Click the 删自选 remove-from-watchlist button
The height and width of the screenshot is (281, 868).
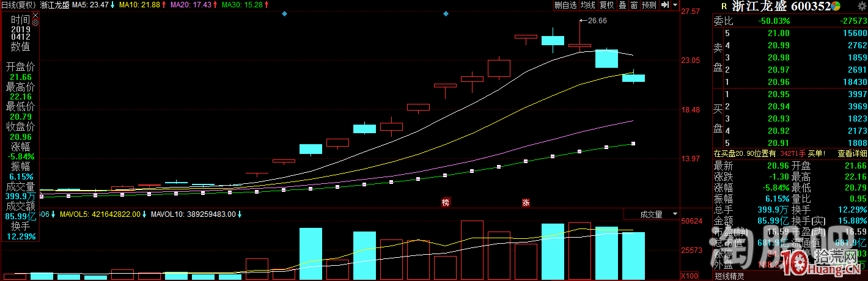565,5
